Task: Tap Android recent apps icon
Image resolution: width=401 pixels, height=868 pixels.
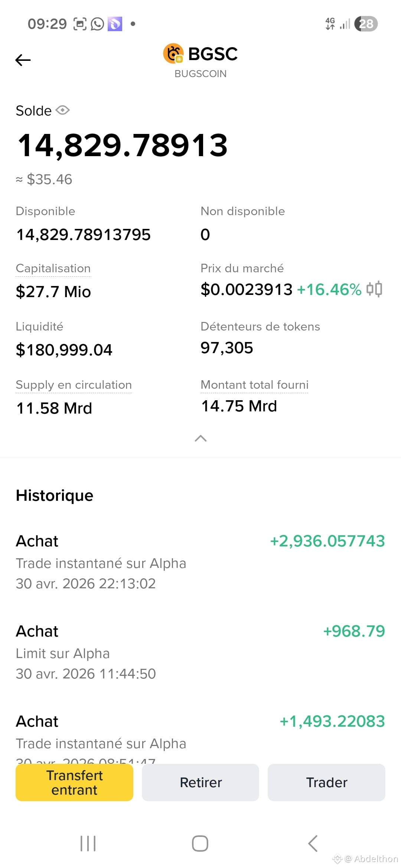Action: (88, 844)
